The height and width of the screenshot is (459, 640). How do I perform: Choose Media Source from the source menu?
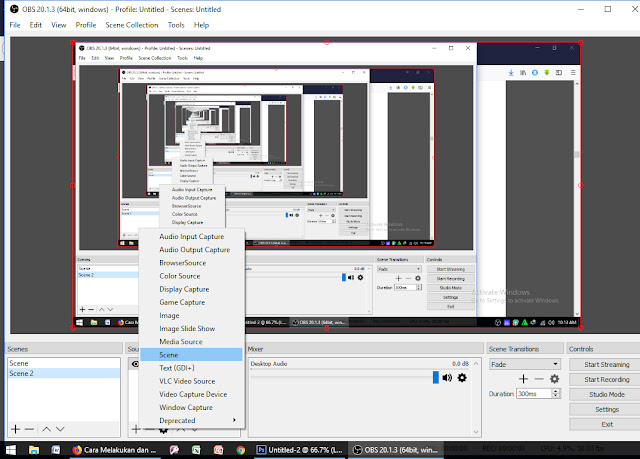pyautogui.click(x=191, y=341)
